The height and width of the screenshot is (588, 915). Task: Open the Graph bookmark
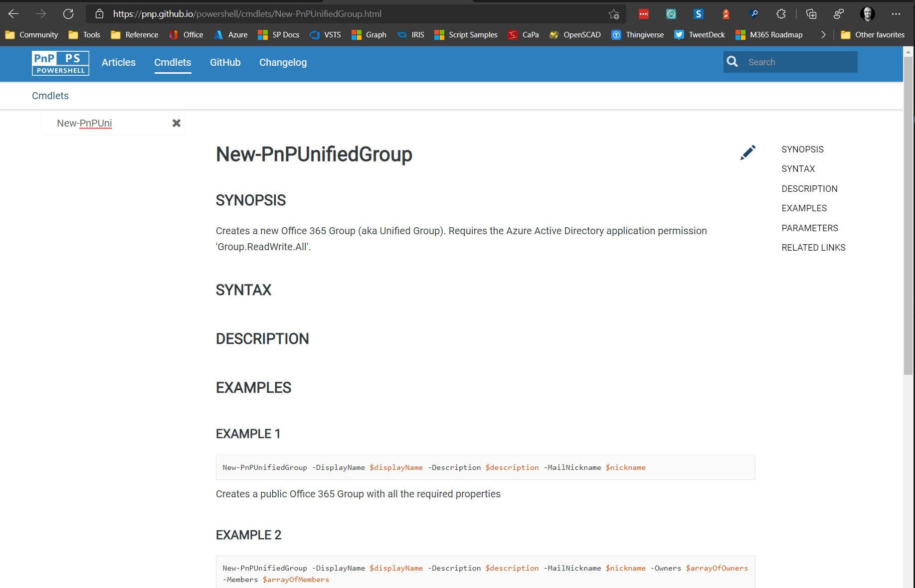tap(368, 34)
